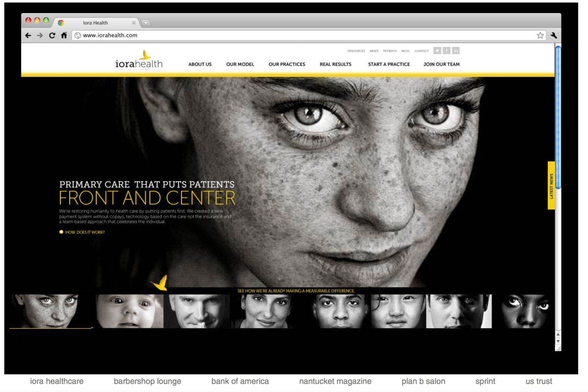Viewport: 588px width, 392px height.
Task: Select the REAL RESULTS navigation item
Action: (x=335, y=64)
